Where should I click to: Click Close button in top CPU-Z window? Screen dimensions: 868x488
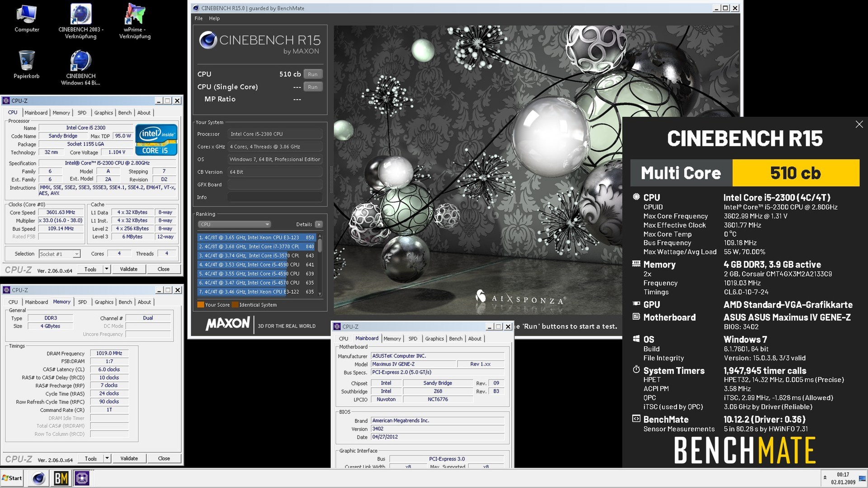click(x=164, y=269)
